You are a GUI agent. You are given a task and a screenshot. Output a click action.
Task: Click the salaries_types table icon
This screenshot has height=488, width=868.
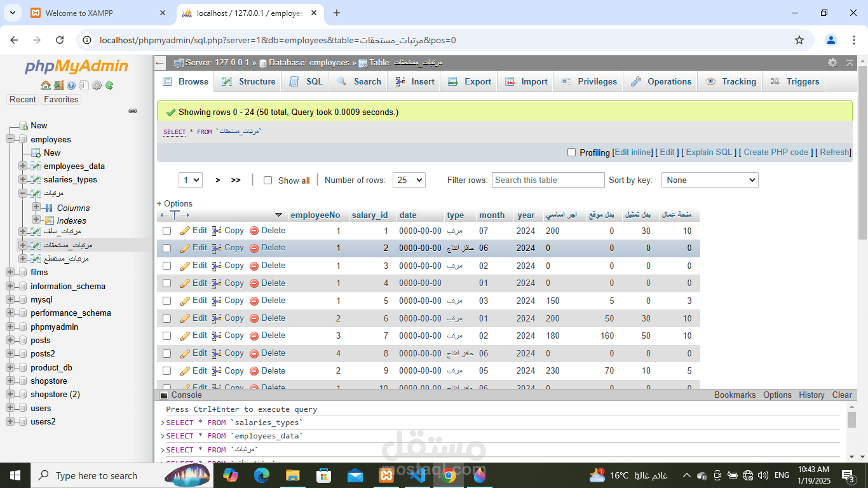tap(36, 179)
